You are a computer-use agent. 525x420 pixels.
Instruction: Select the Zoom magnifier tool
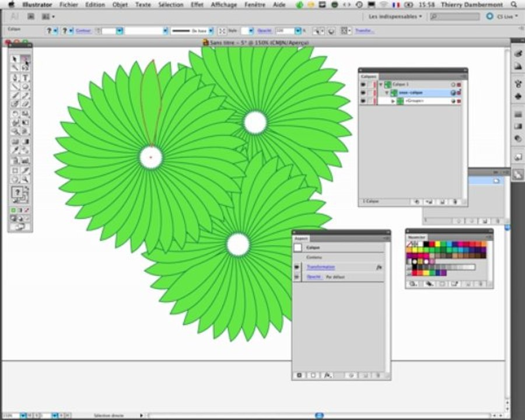click(x=25, y=179)
